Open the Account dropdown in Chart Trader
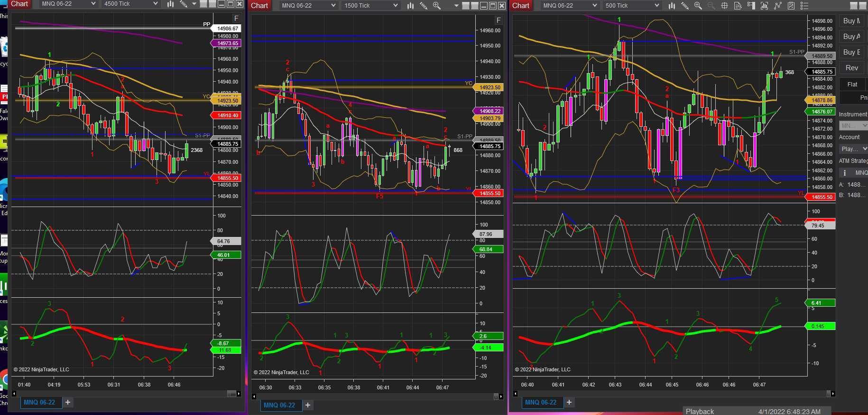The width and height of the screenshot is (868, 415). (853, 149)
